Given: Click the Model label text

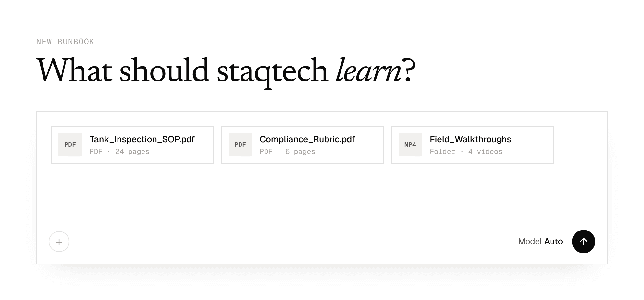Looking at the screenshot, I should point(530,241).
